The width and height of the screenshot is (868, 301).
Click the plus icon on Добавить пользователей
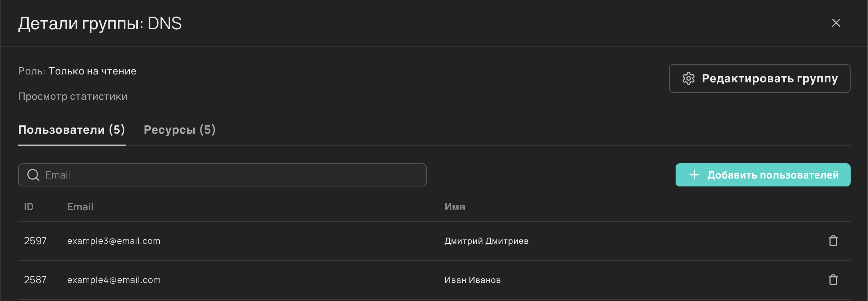point(694,175)
